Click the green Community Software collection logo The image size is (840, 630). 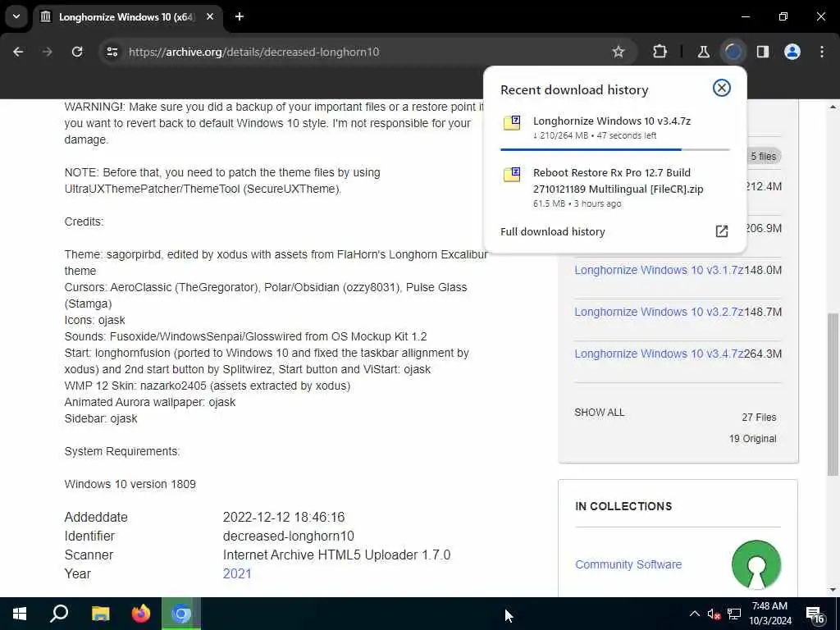click(x=756, y=564)
